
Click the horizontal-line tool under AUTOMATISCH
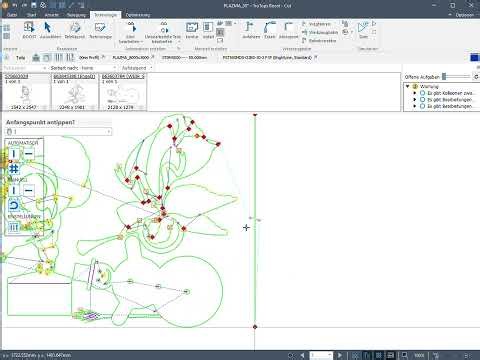pos(29,154)
